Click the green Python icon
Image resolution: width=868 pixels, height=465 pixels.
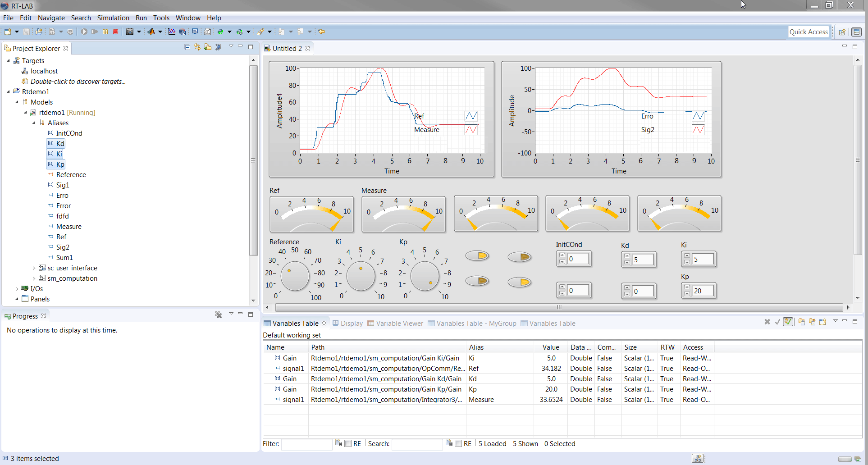click(x=220, y=32)
